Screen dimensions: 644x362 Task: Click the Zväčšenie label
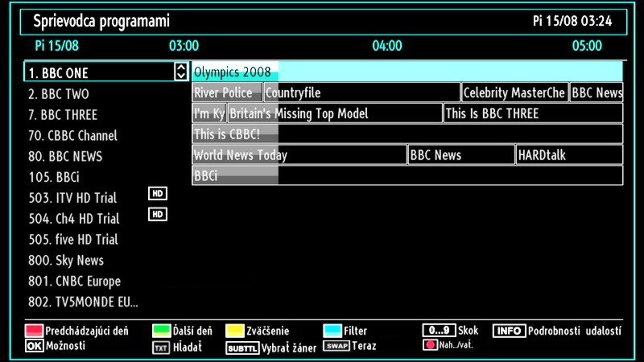(x=268, y=331)
